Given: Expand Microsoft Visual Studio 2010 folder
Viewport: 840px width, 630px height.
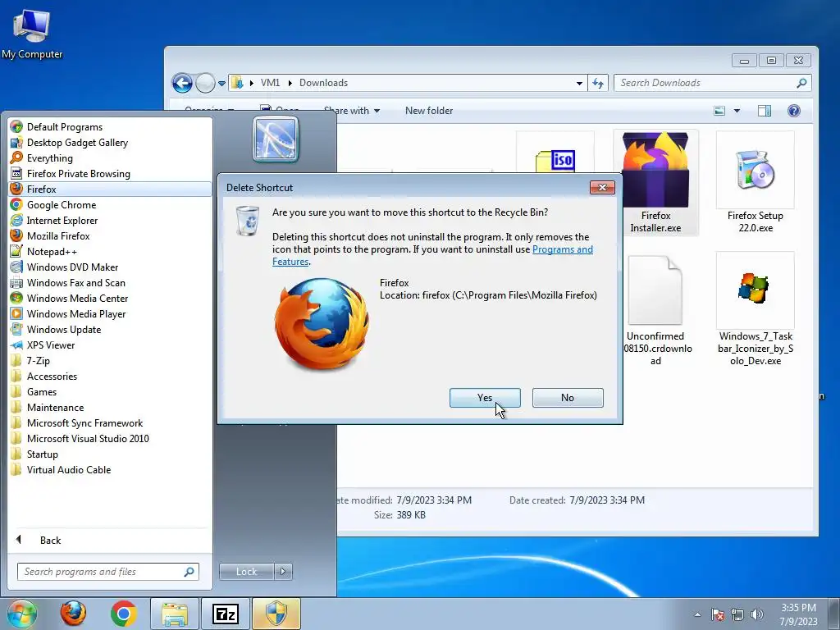Looking at the screenshot, I should 111,438.
